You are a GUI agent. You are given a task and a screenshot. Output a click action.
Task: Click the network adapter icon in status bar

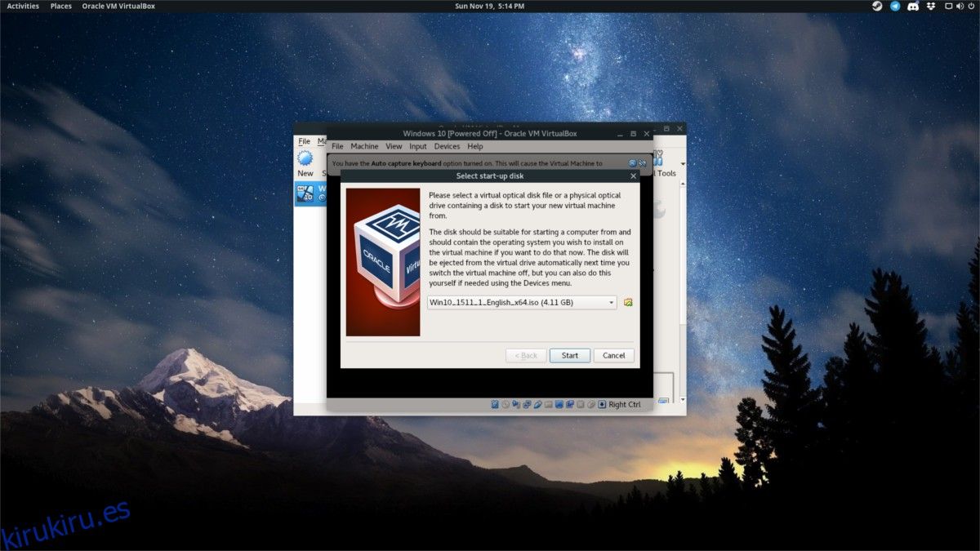coord(528,404)
